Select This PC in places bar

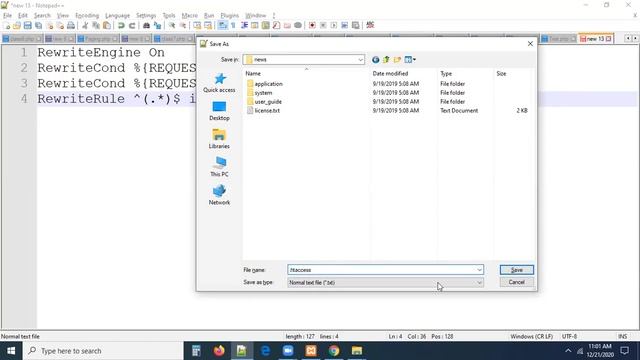pyautogui.click(x=219, y=167)
